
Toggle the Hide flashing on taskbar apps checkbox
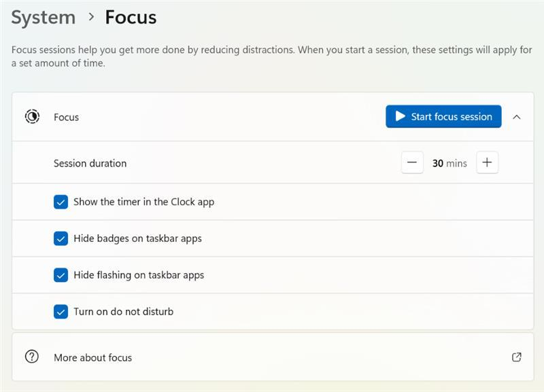pyautogui.click(x=61, y=275)
